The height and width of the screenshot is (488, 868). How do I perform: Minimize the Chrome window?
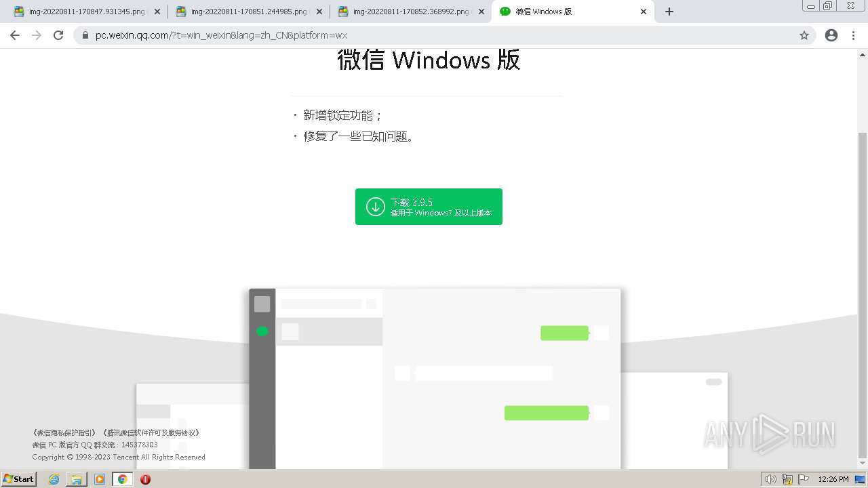tap(811, 6)
